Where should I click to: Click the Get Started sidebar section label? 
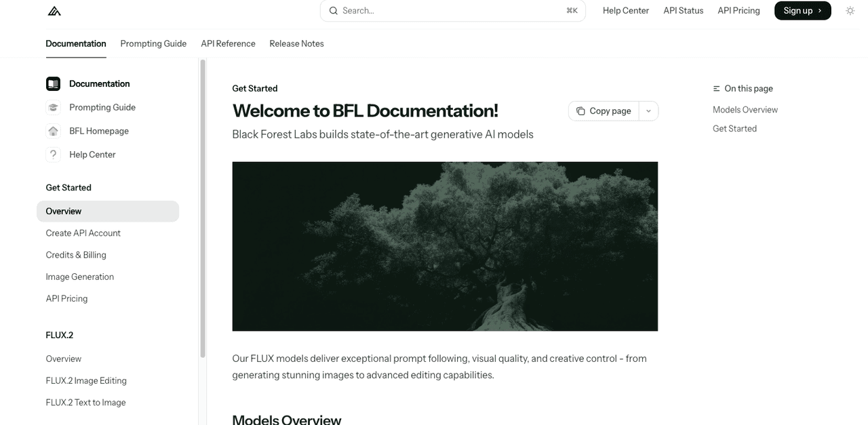[68, 188]
